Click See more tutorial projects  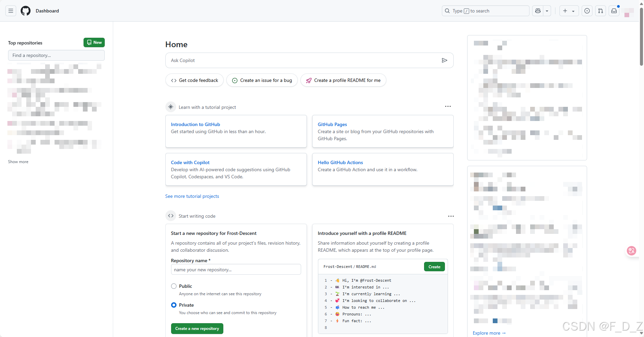(192, 196)
